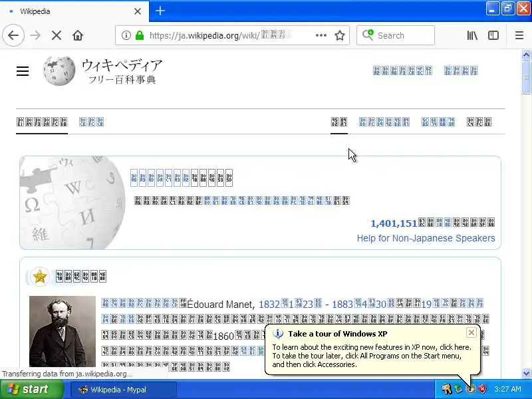Click scrollbar down arrow
Screen dimensions: 532x399
click(526, 373)
